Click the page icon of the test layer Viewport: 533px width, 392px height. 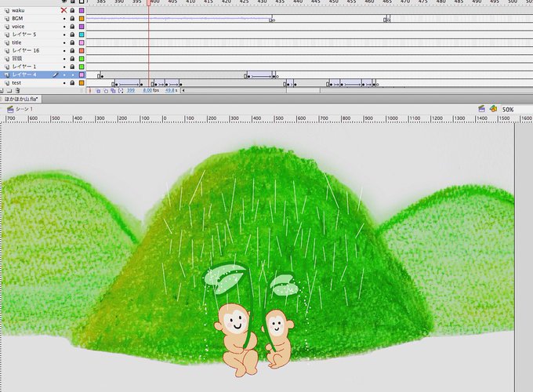(x=7, y=83)
